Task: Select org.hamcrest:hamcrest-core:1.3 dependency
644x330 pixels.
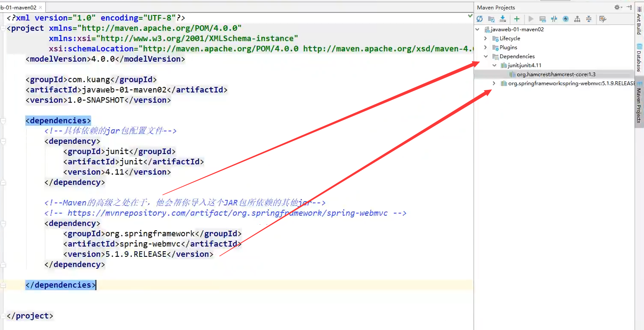Action: (556, 74)
